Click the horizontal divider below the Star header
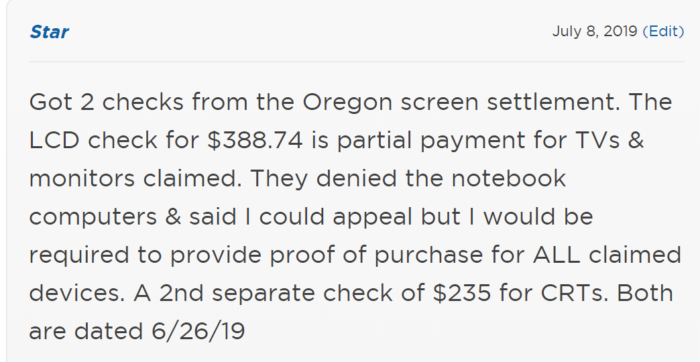700x362 pixels. click(x=357, y=61)
